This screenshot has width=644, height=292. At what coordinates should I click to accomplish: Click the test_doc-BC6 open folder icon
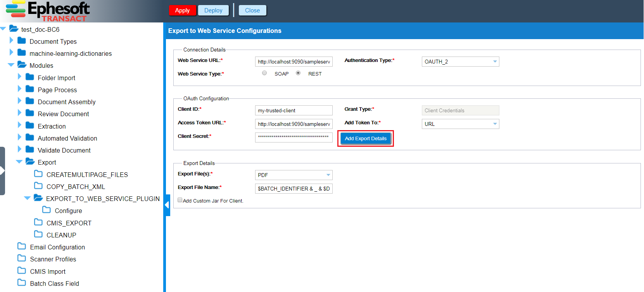coord(14,29)
